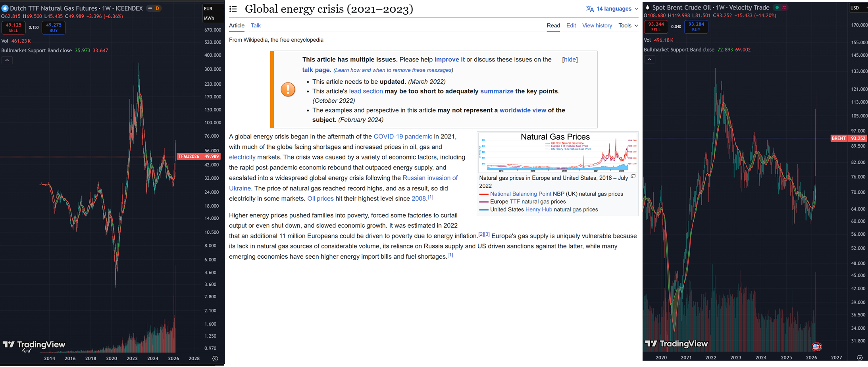868x367 pixels.
Task: Open the '2008' link
Action: (419, 198)
